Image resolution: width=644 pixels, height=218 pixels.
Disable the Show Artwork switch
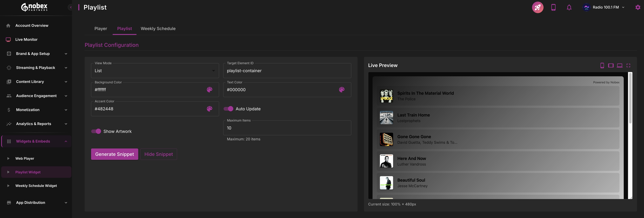[96, 131]
